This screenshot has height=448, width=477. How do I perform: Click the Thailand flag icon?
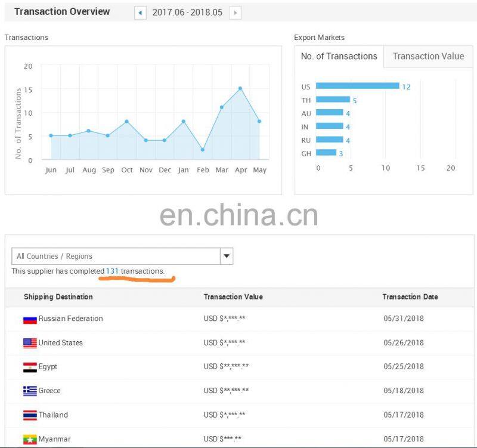[x=30, y=415]
